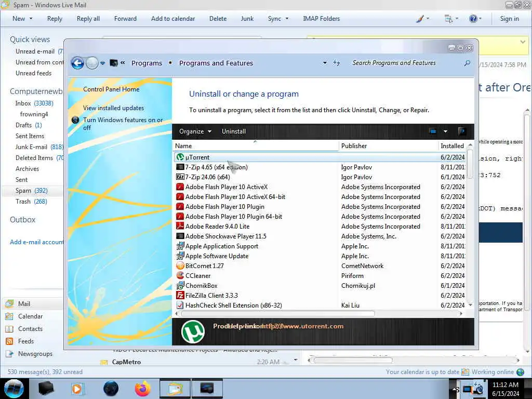
Task: Click Junk in Windows Live Mail
Action: 247,19
